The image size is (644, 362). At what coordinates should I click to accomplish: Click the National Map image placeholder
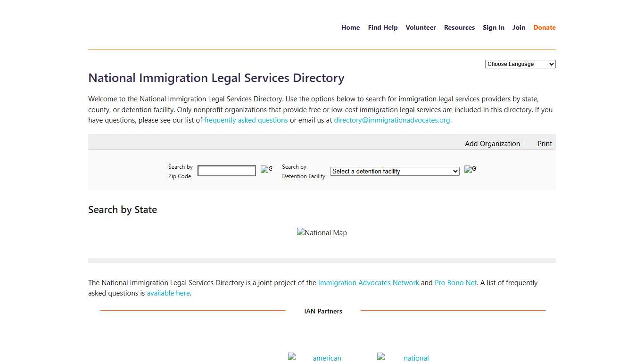coord(322,232)
